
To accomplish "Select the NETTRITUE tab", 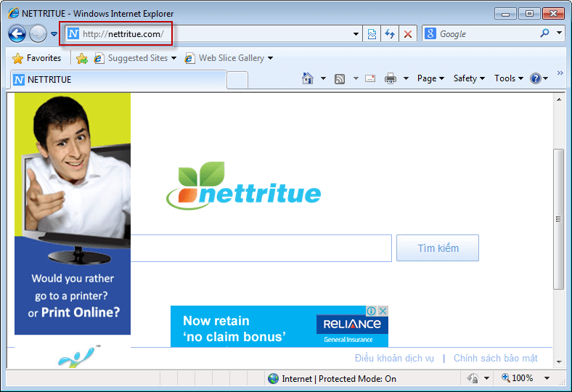I will 118,80.
